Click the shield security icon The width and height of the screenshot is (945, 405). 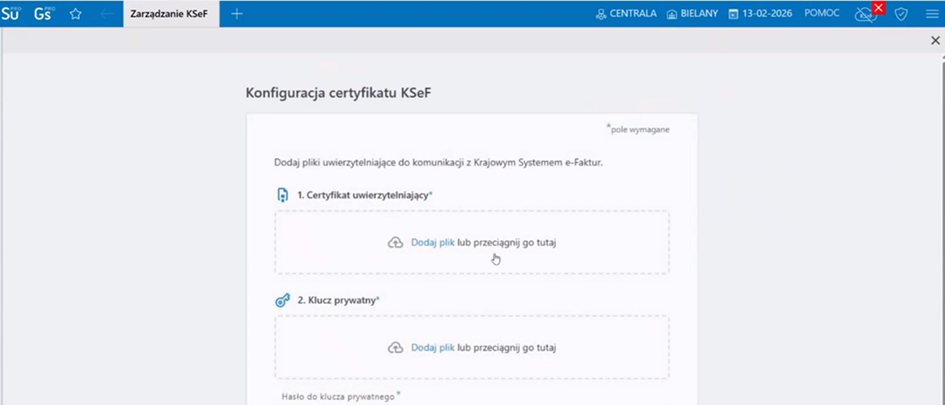pos(901,14)
